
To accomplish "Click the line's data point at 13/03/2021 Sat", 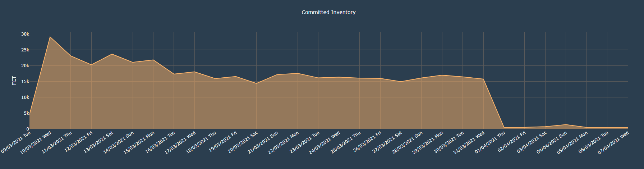I will [112, 54].
